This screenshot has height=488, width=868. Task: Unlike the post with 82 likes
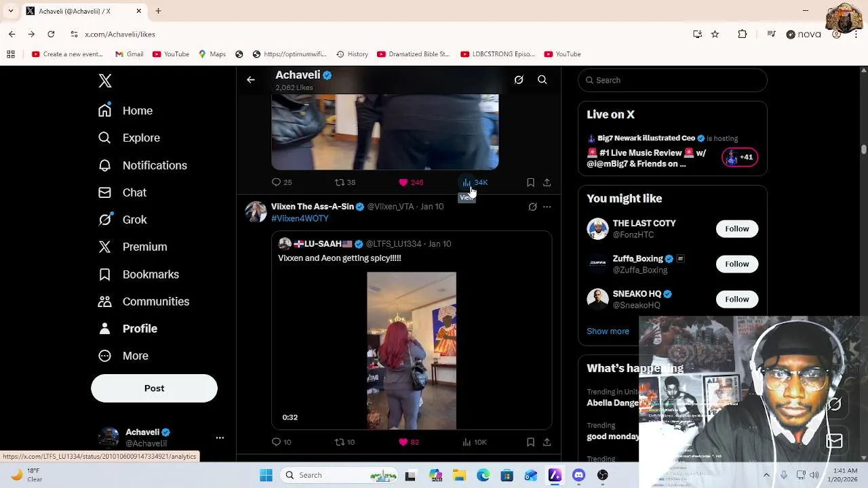(x=409, y=442)
